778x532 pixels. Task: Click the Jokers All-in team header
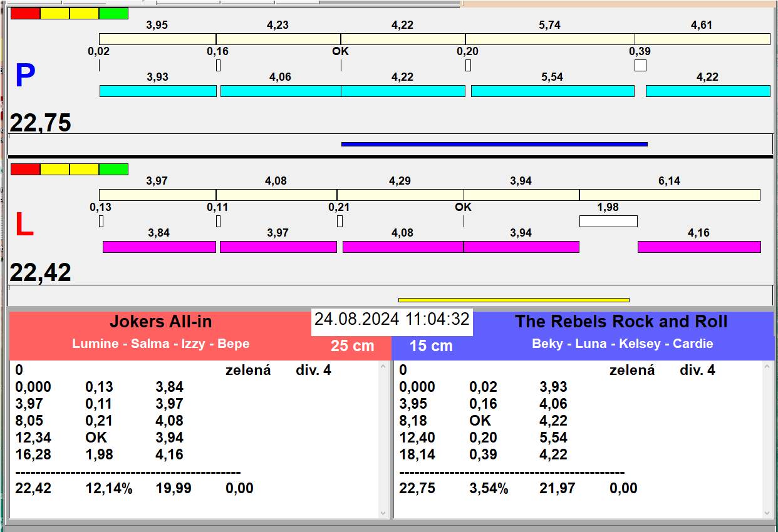coord(161,322)
